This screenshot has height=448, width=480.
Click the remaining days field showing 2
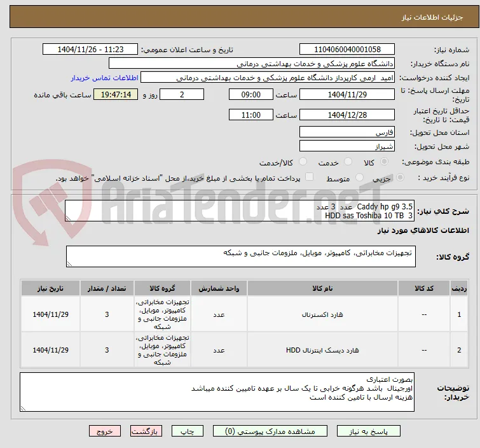point(182,94)
